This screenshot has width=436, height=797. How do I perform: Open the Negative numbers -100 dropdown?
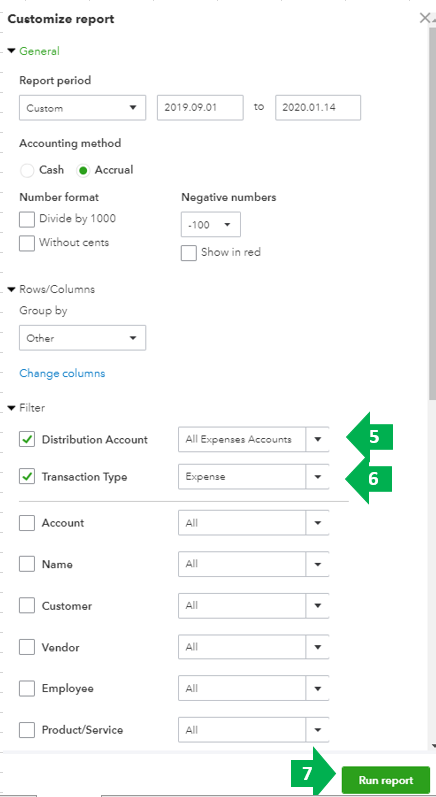pyautogui.click(x=211, y=225)
